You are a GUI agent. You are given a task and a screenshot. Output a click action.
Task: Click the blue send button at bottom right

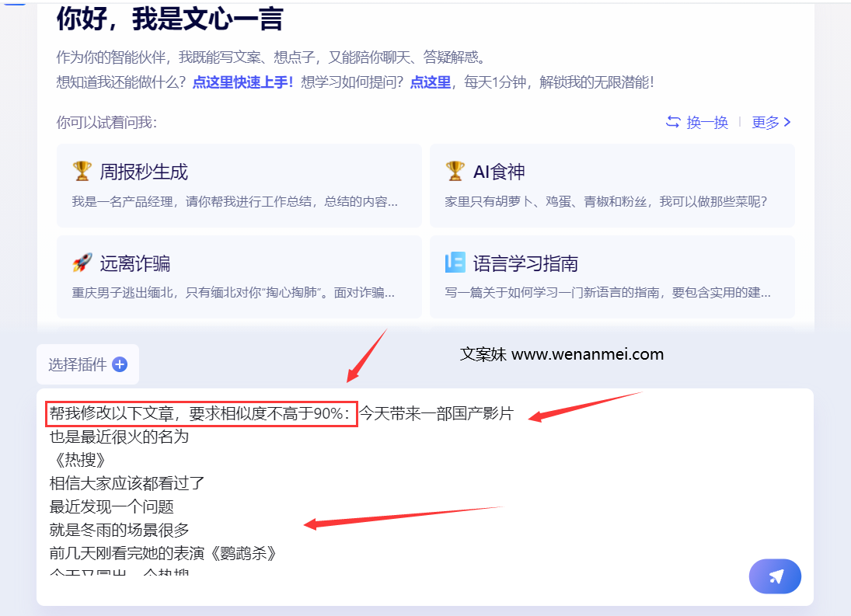[x=775, y=576]
